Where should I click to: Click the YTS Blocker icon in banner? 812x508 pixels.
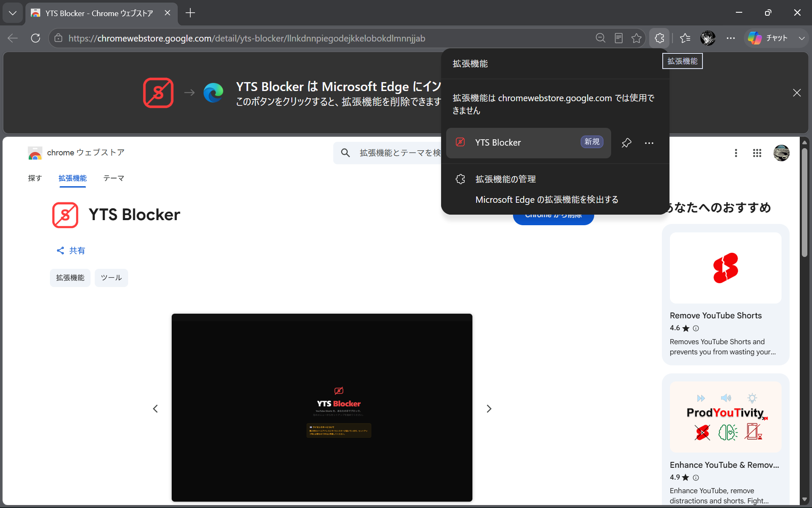(x=158, y=93)
